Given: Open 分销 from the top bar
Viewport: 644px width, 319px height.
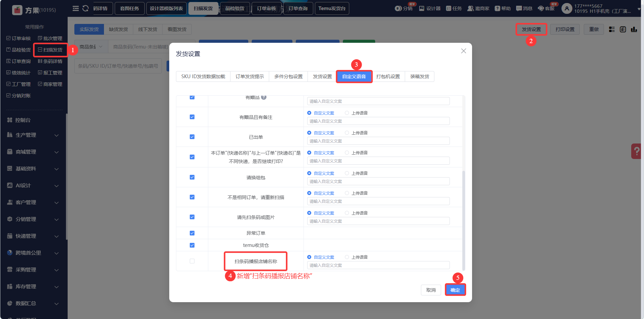Looking at the screenshot, I should click(x=404, y=8).
